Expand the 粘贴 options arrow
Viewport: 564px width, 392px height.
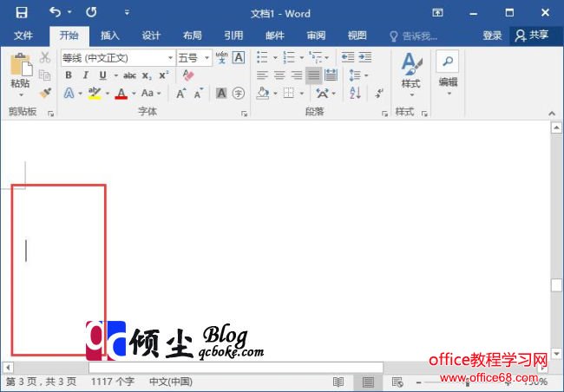(x=21, y=95)
